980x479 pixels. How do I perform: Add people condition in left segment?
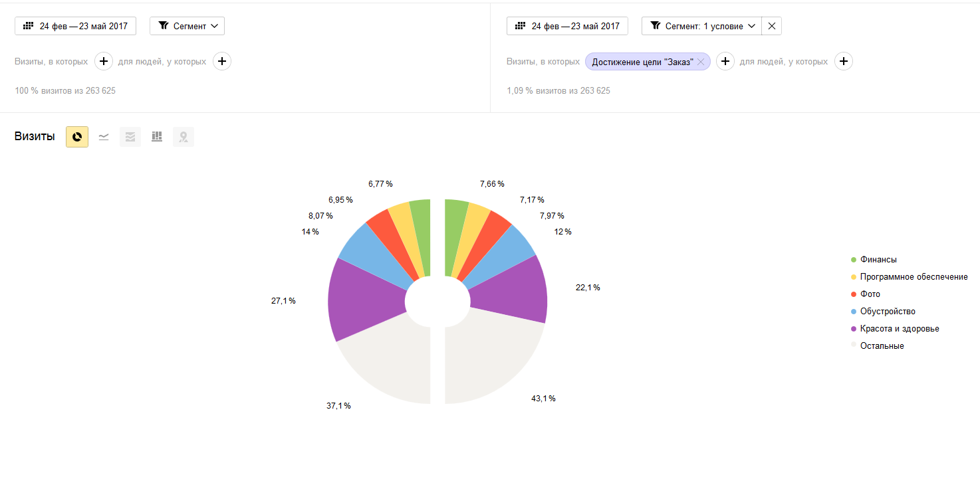coord(222,62)
